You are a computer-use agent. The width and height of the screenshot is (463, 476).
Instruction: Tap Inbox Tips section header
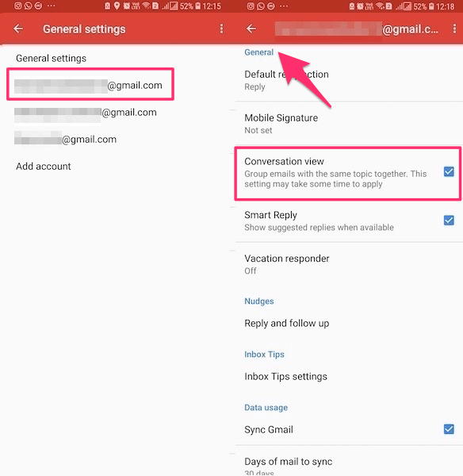click(x=264, y=355)
